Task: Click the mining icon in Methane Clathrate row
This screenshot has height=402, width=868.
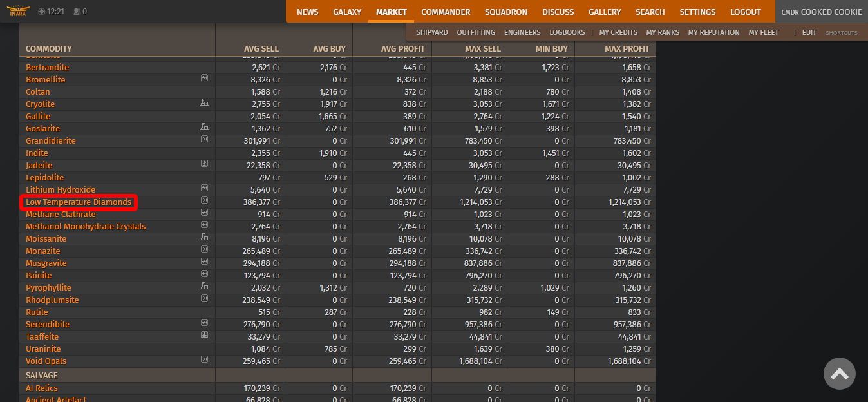Action: pyautogui.click(x=205, y=213)
